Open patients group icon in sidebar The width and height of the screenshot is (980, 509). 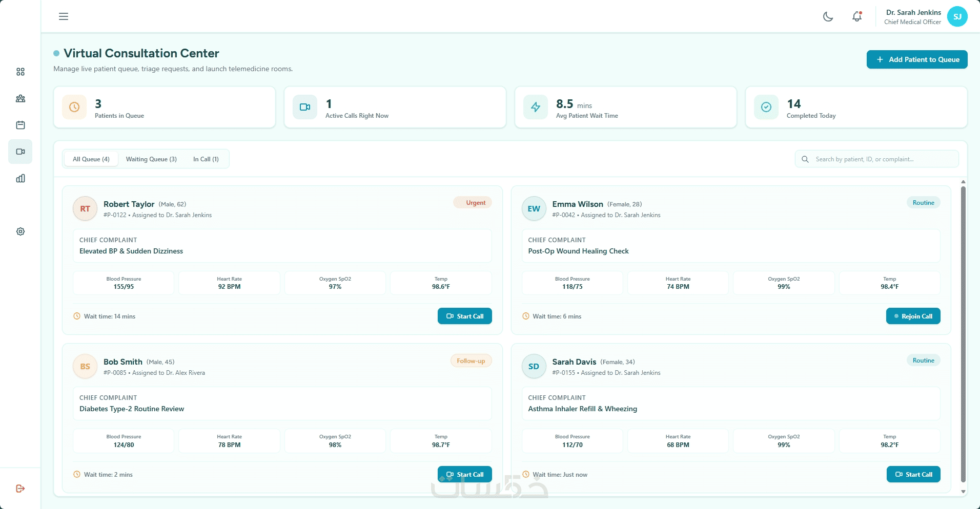click(21, 98)
